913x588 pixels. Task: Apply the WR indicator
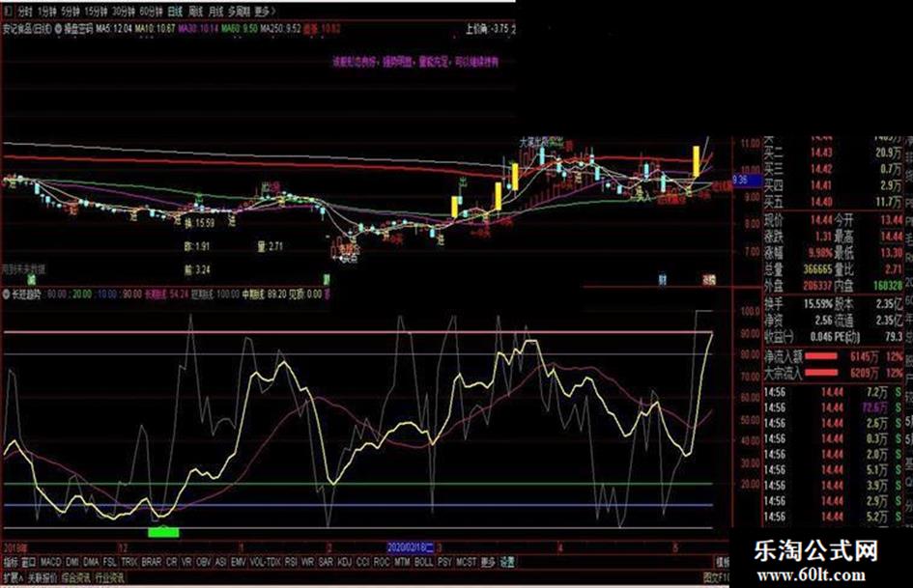coord(308,562)
